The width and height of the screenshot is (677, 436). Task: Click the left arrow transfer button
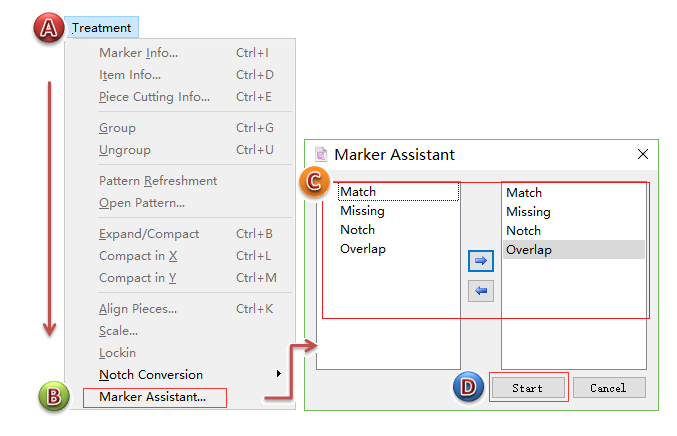(x=480, y=291)
